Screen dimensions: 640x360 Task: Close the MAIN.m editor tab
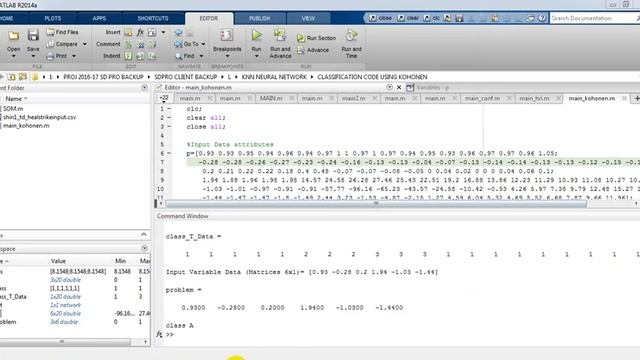click(292, 98)
